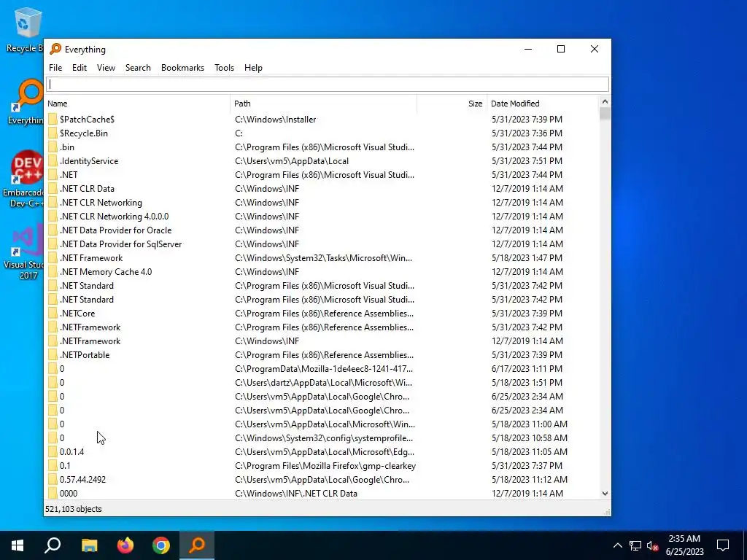Click the Everything app icon in title bar

pyautogui.click(x=55, y=49)
